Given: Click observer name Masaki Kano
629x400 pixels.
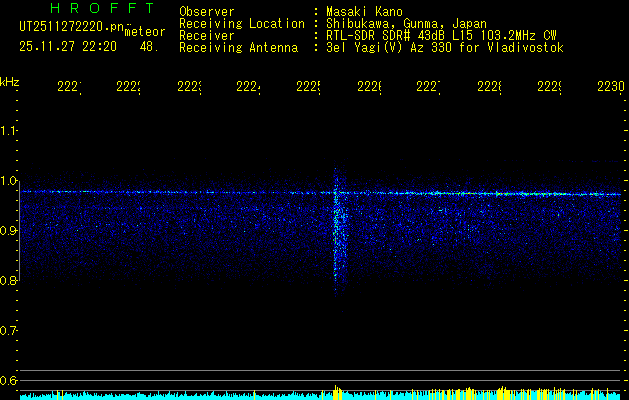Looking at the screenshot, I should click(x=364, y=11).
